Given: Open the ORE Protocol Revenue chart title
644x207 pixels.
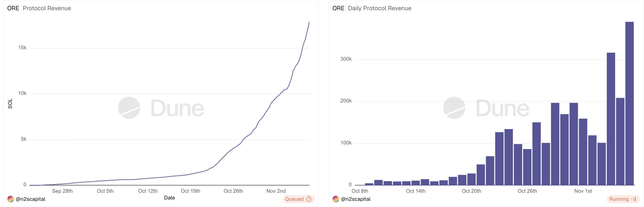Looking at the screenshot, I should [39, 8].
